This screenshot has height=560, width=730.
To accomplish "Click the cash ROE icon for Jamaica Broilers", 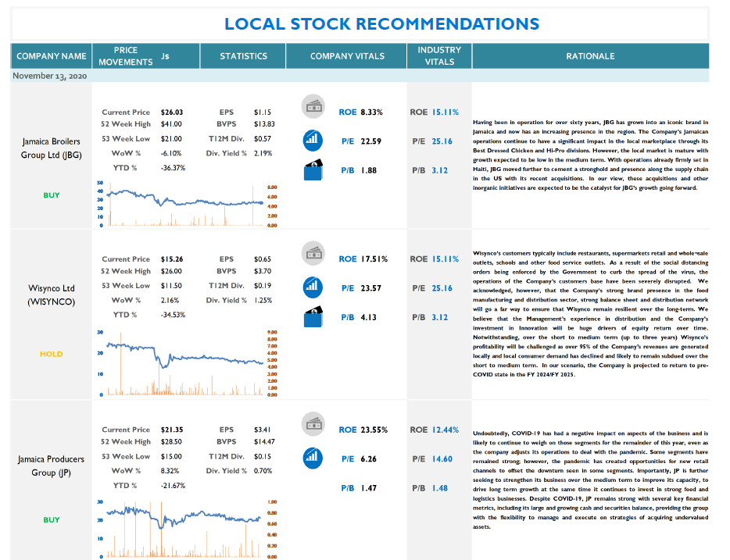I will click(x=313, y=106).
